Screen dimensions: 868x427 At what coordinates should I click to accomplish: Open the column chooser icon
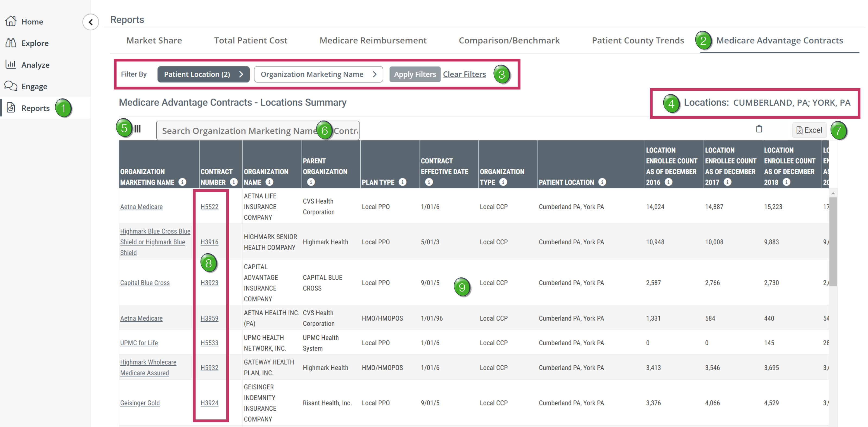pos(138,129)
